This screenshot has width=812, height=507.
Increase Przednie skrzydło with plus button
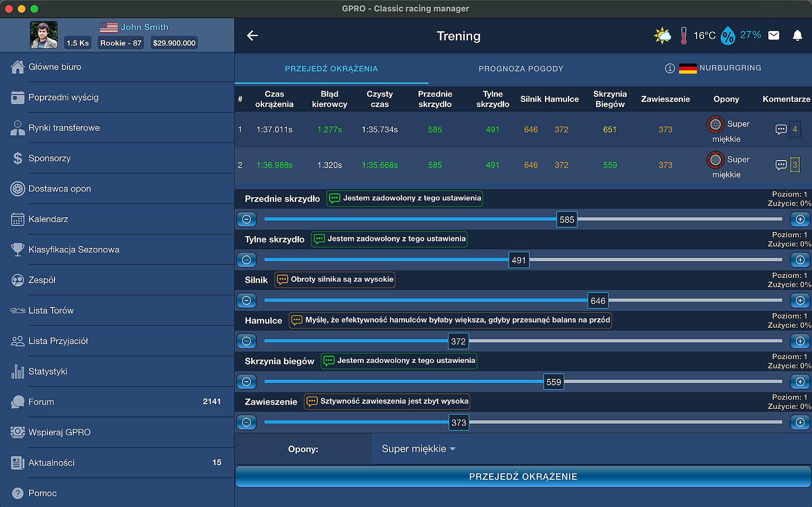(800, 219)
